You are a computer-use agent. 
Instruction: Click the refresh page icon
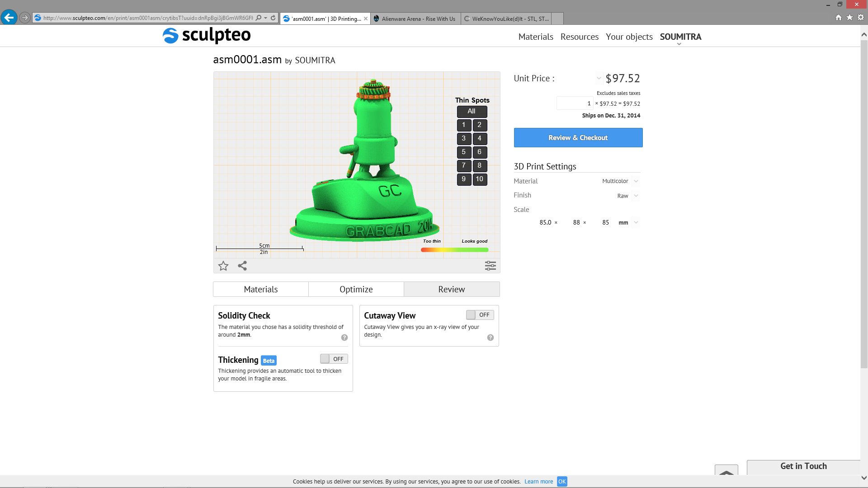pos(273,18)
